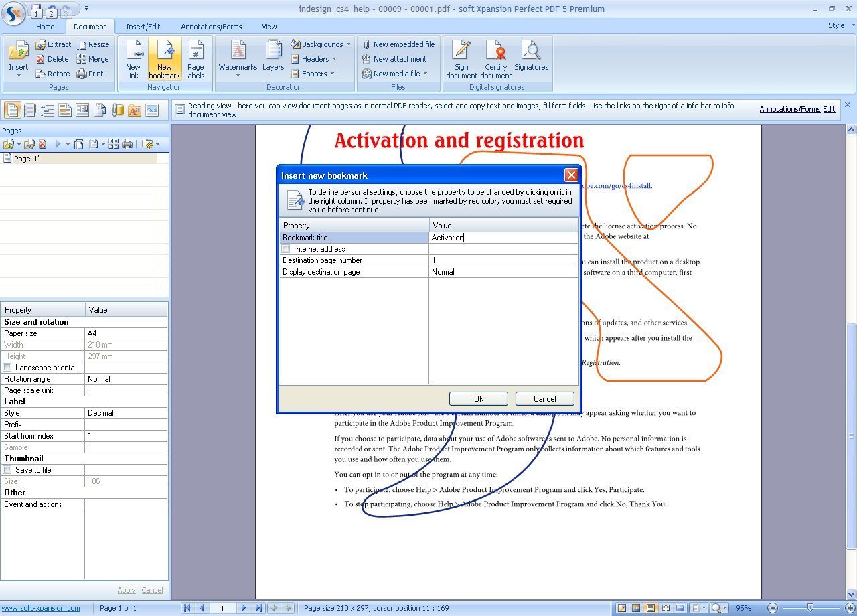Screen dimensions: 857x616
Task: Click the resize page icon in Pages panel toolbar
Action: (78, 144)
